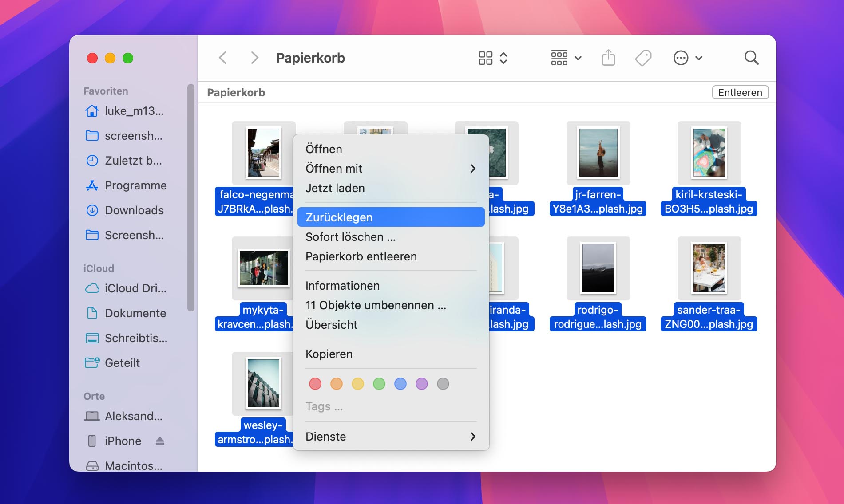Apply the orange tag color
The image size is (844, 504).
coord(337,384)
